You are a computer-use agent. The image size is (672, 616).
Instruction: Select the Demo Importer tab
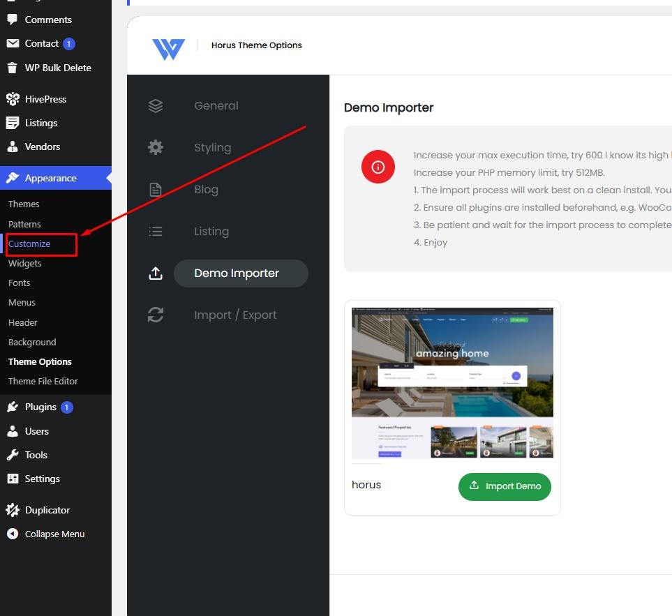pyautogui.click(x=241, y=273)
